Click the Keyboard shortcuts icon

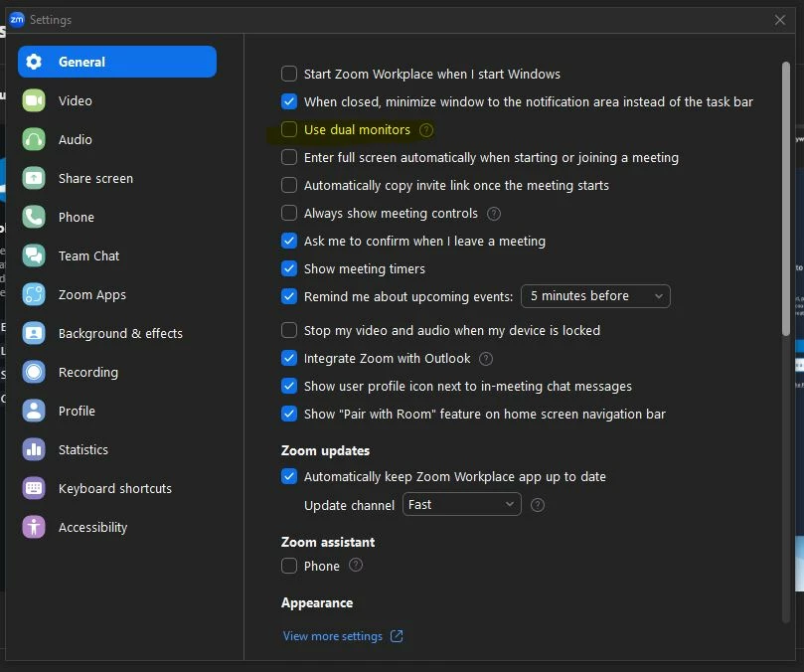(34, 488)
